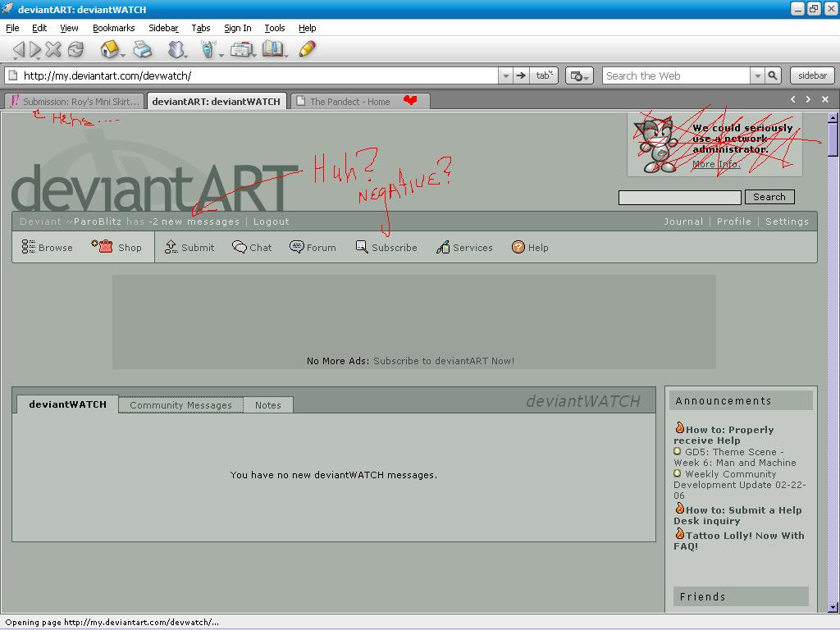Click the page icon in the address bar
Viewport: 840px width, 630px height.
(x=13, y=75)
